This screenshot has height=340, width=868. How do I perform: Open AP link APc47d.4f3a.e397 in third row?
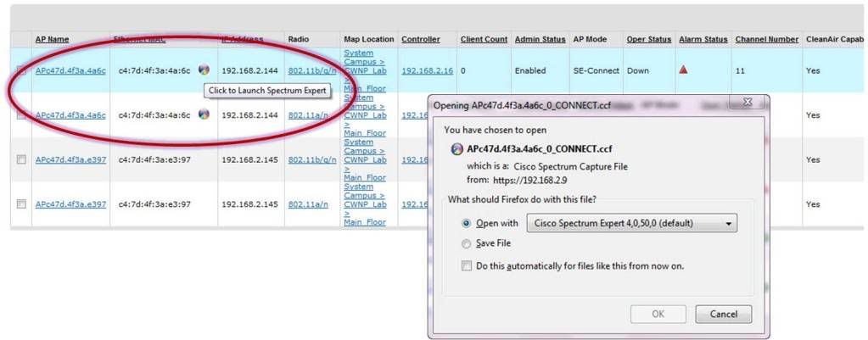tap(70, 159)
